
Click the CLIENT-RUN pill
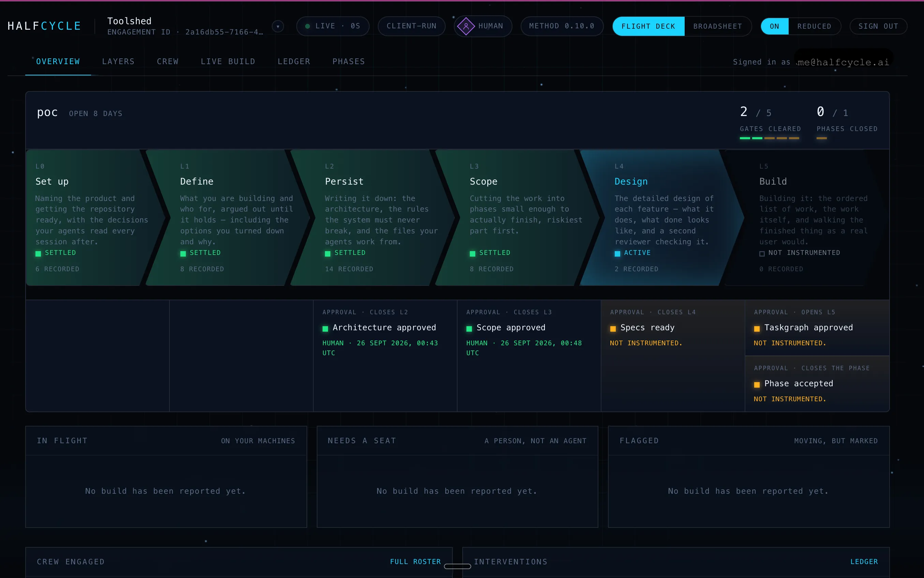[412, 26]
